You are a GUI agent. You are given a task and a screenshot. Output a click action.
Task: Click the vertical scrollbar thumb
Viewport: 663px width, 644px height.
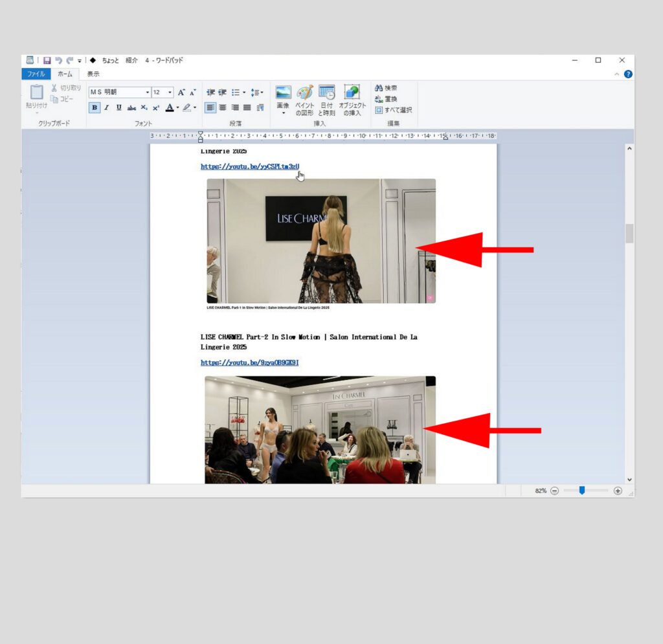click(x=629, y=233)
